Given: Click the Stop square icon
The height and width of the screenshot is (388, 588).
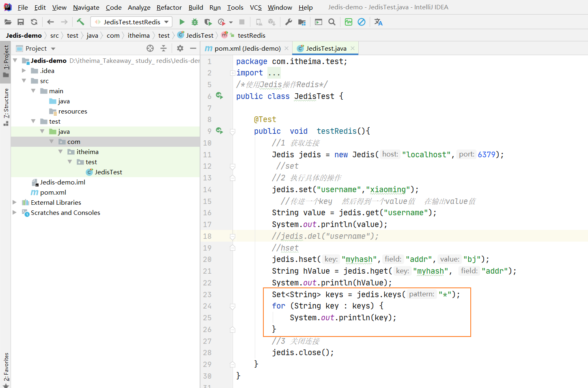Looking at the screenshot, I should coord(242,22).
